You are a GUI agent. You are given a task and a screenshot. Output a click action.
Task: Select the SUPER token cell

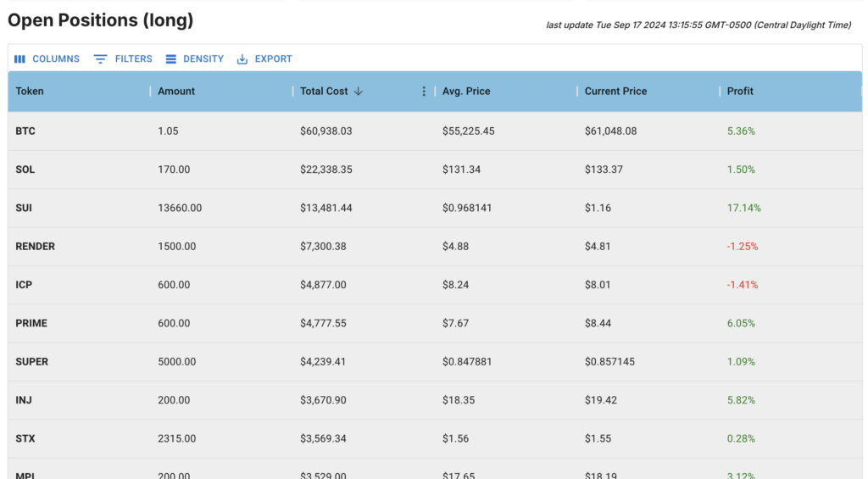(x=79, y=362)
